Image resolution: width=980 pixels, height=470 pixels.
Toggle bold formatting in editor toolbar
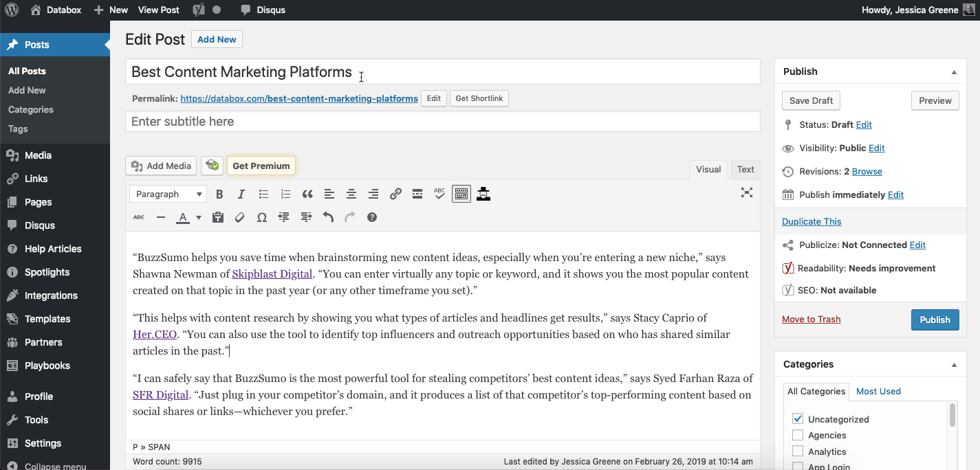pos(219,194)
